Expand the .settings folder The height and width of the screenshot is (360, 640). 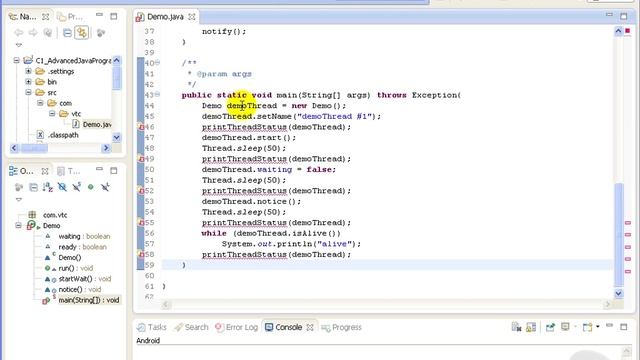click(x=29, y=71)
